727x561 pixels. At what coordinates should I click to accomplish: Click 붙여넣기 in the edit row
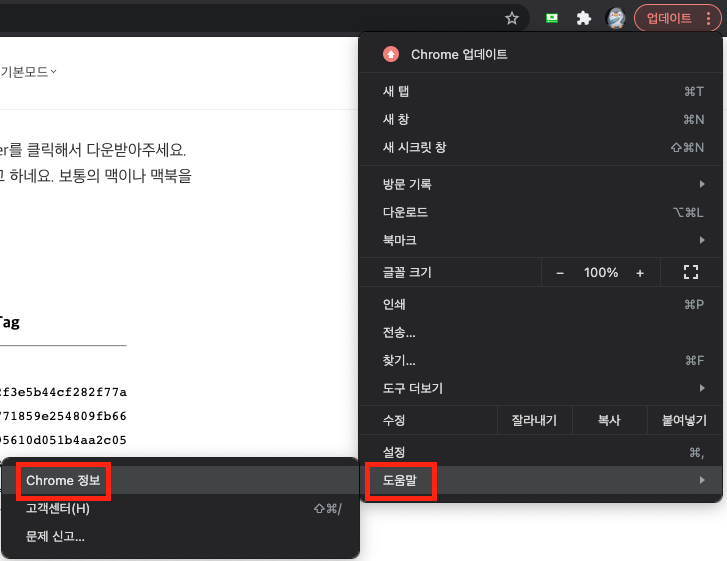(684, 420)
